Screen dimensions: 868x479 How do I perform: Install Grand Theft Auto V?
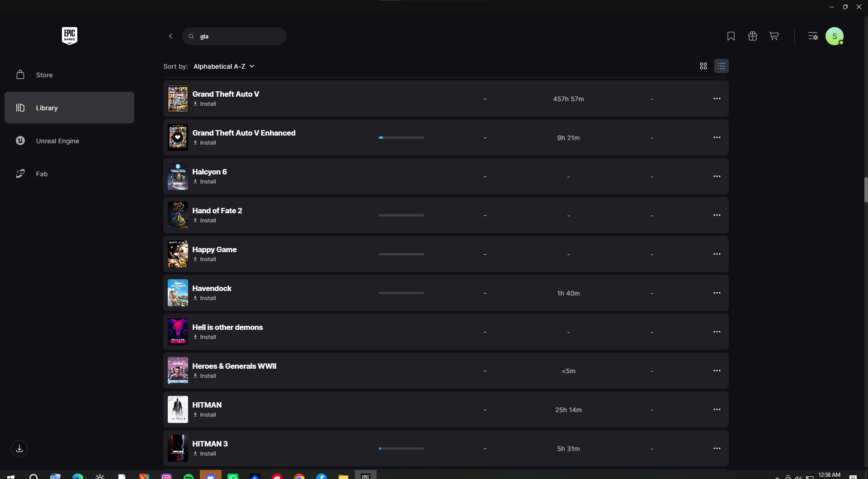pos(205,104)
